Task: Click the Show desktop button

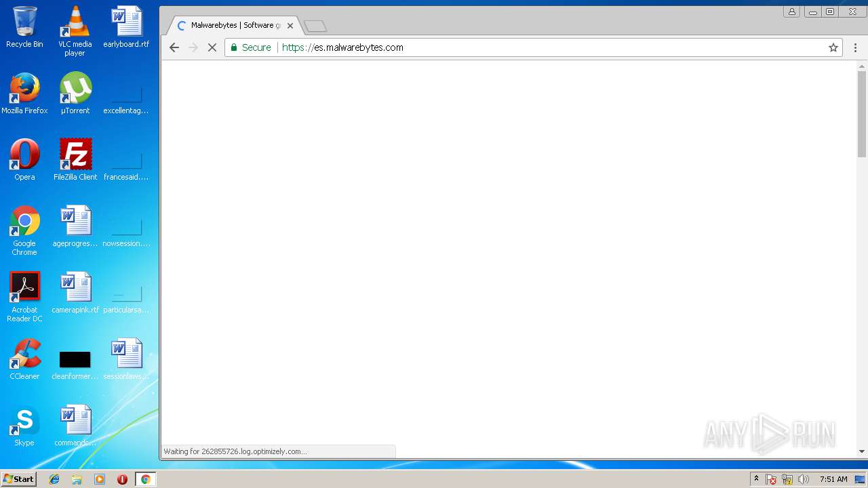Action: pos(861,479)
